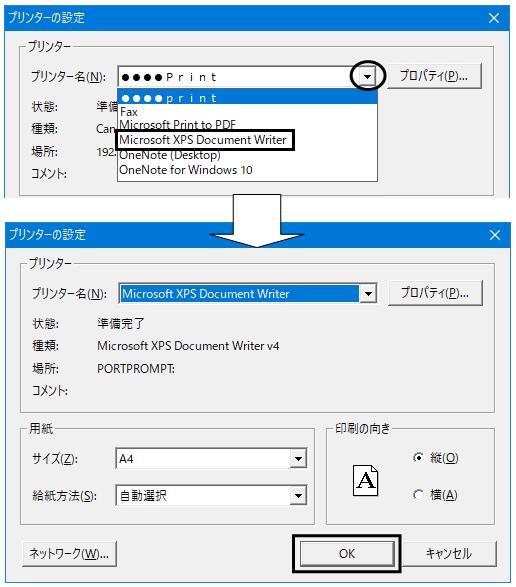Expand printer name combo in lower dialog
The height and width of the screenshot is (587, 516).
coord(368,294)
